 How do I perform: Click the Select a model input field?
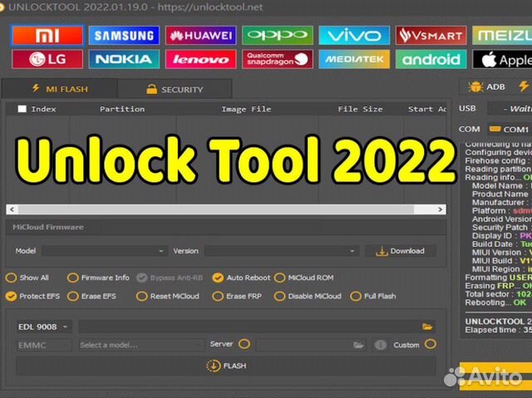pyautogui.click(x=141, y=344)
